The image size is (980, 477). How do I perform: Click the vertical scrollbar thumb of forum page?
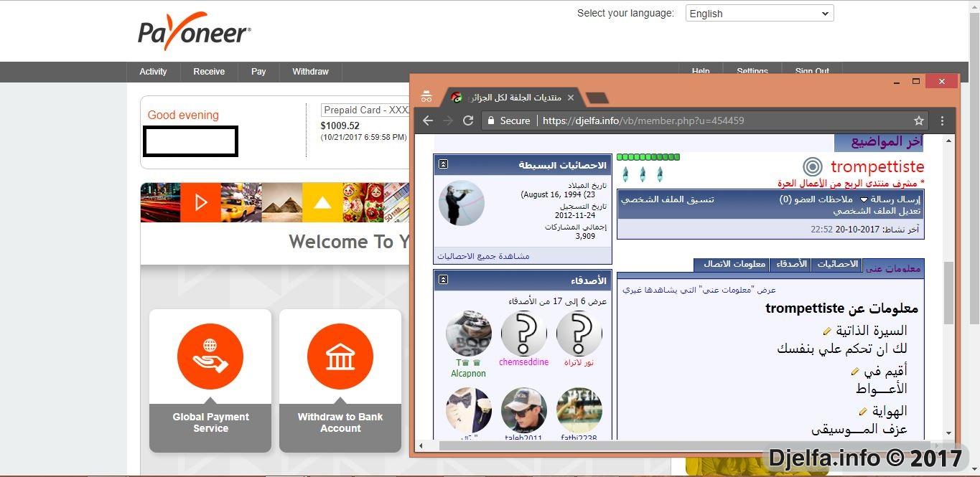949,293
